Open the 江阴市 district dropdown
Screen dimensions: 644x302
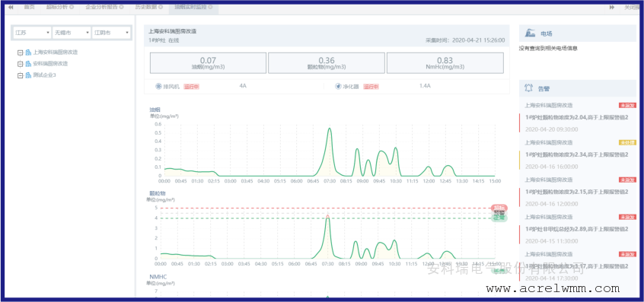pyautogui.click(x=111, y=33)
